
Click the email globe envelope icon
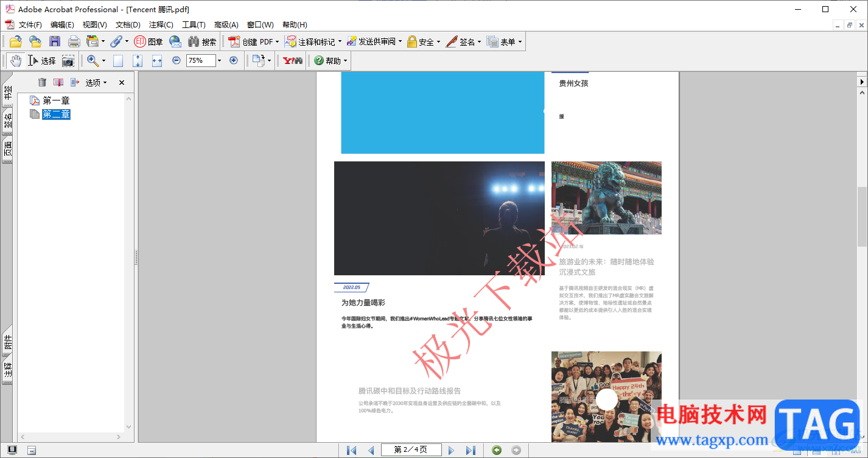click(175, 41)
